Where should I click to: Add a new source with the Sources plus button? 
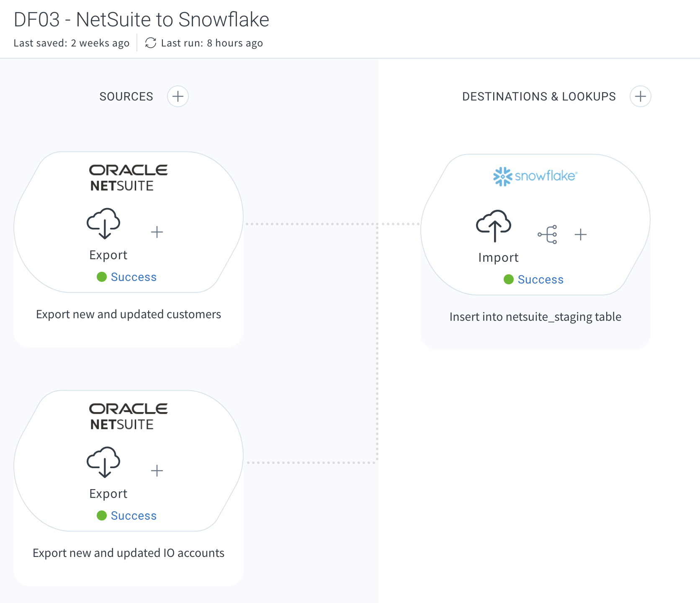click(178, 96)
